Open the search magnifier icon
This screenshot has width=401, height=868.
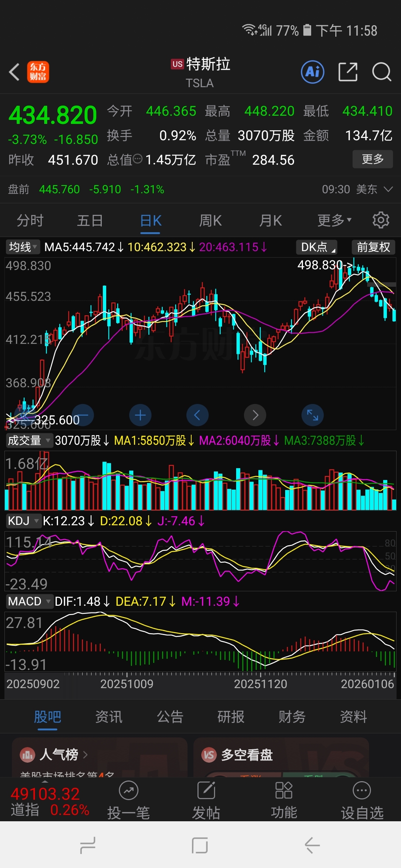(382, 72)
